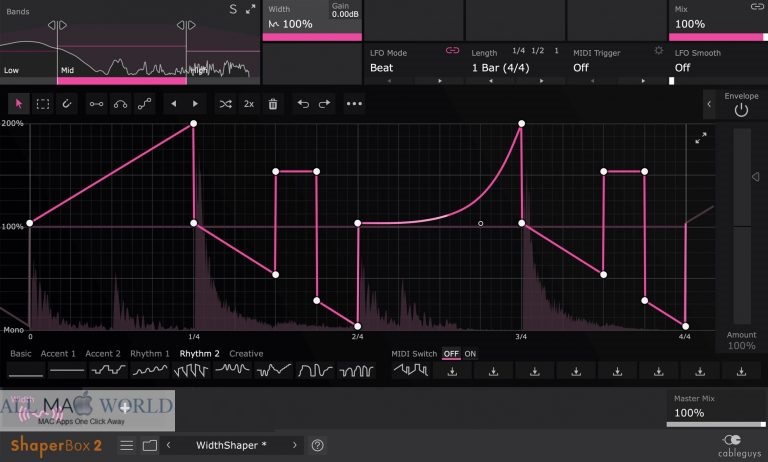Click the Envelope Amount 100% value
The width and height of the screenshot is (768, 462).
tap(741, 346)
